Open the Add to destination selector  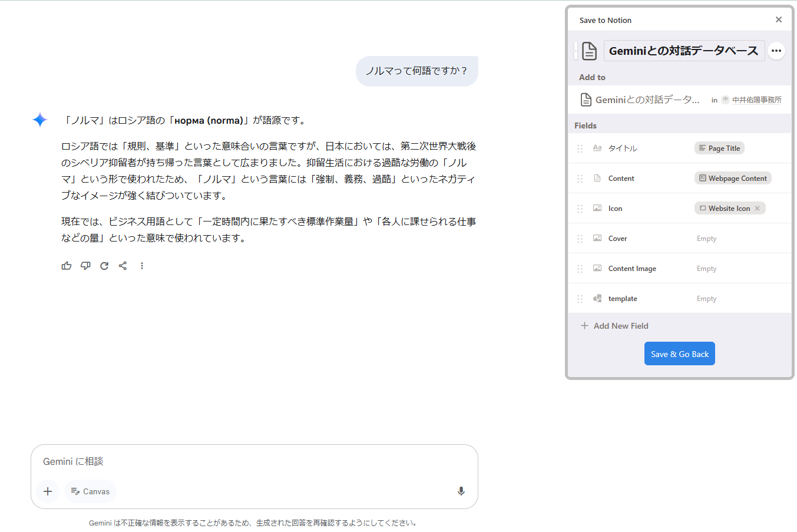point(647,100)
